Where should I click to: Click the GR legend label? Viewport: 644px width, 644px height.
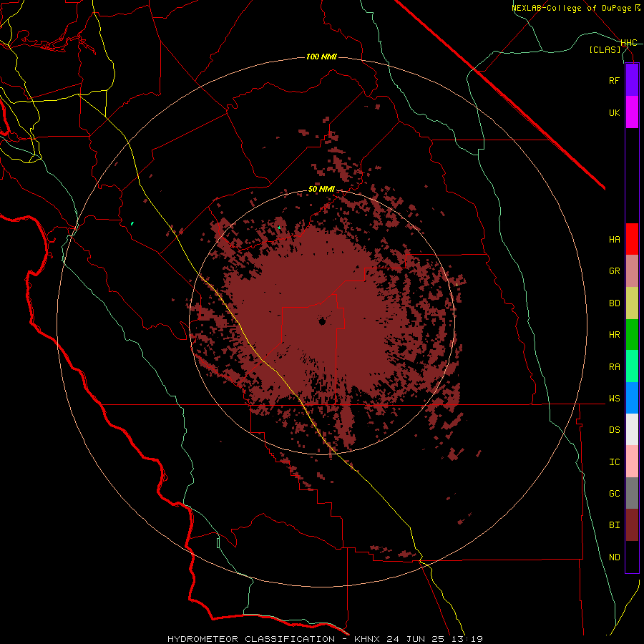click(x=614, y=271)
